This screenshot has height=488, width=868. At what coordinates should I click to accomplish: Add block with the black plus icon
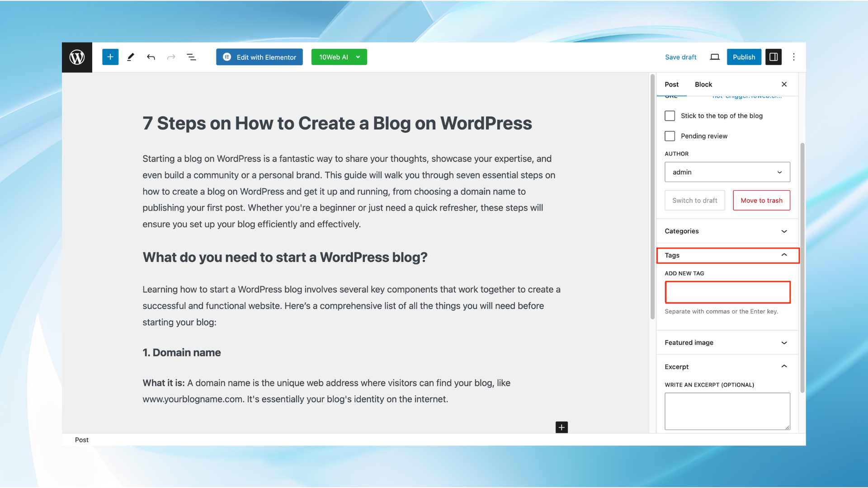pos(561,427)
